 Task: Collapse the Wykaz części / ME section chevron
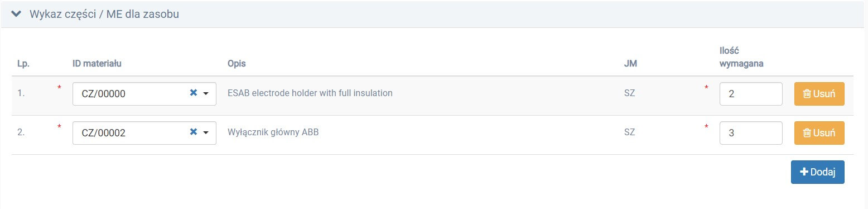click(16, 14)
